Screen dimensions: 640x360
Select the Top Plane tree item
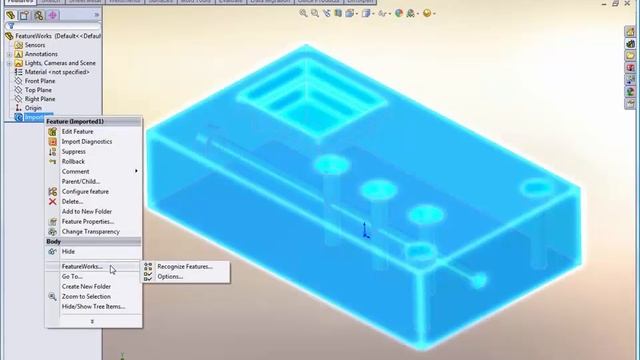[38, 90]
